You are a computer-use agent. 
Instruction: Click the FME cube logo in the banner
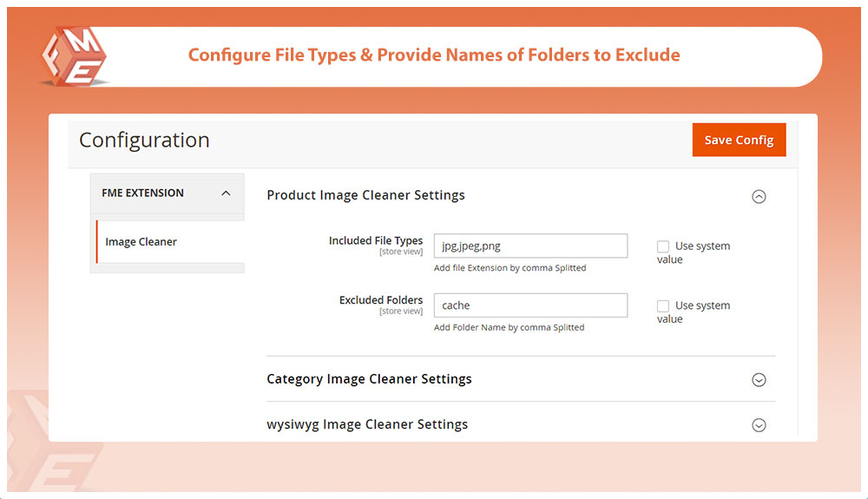click(x=74, y=56)
